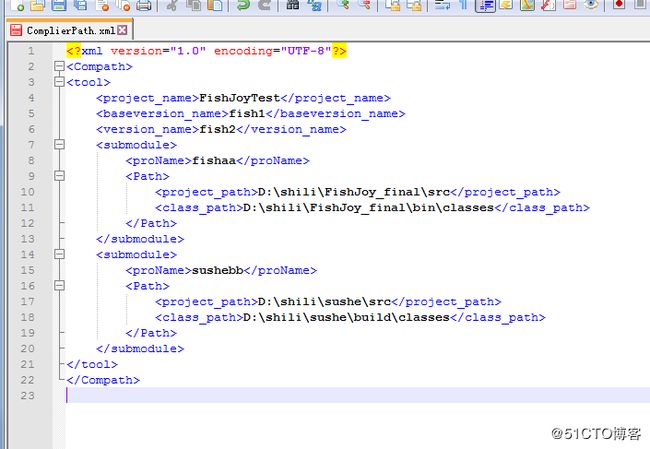Toggle file monitoring eye icon
Screen dimensions: 650x449
pyautogui.click(x=591, y=4)
